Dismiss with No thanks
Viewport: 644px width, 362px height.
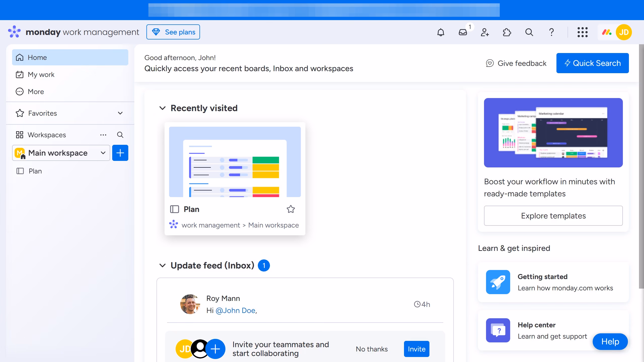(372, 349)
